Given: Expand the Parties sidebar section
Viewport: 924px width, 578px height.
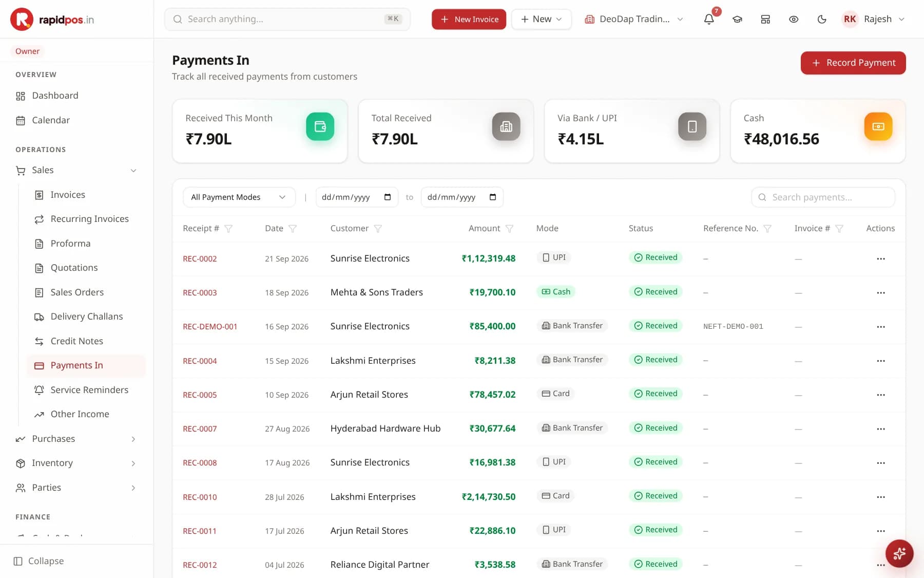Looking at the screenshot, I should coord(77,488).
